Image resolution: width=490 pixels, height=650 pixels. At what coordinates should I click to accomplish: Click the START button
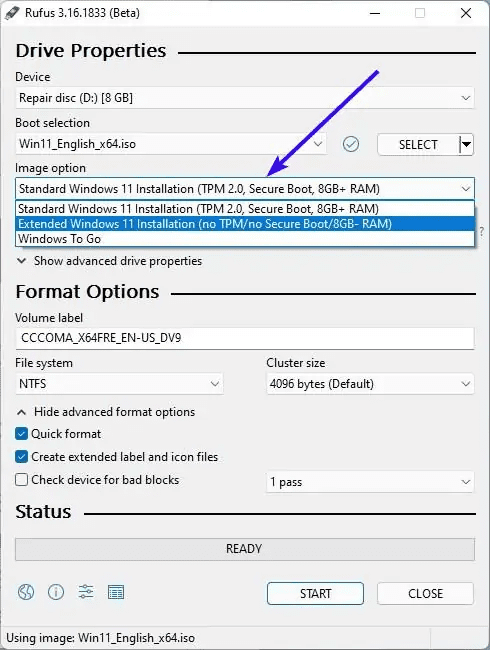(x=315, y=593)
